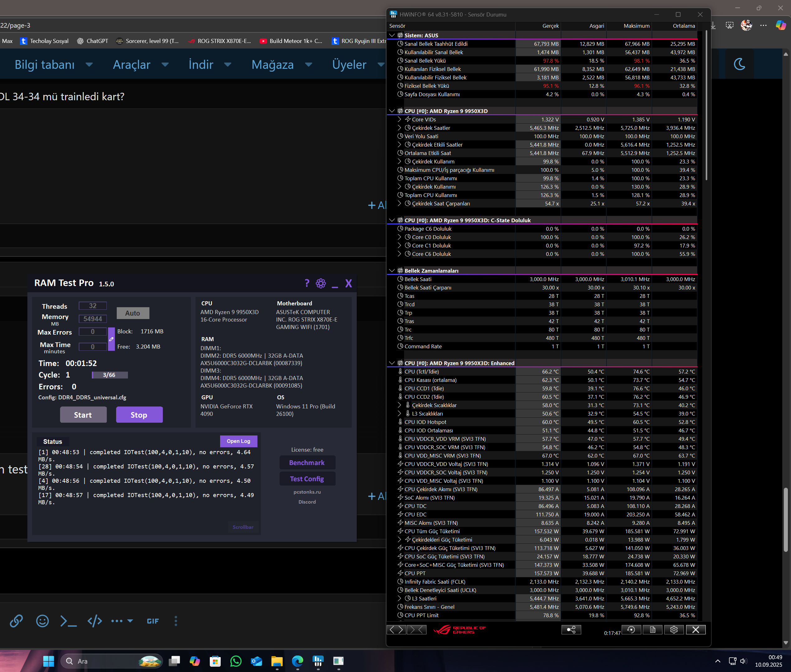Open the Discord link in RAM Test Pro

pyautogui.click(x=307, y=502)
